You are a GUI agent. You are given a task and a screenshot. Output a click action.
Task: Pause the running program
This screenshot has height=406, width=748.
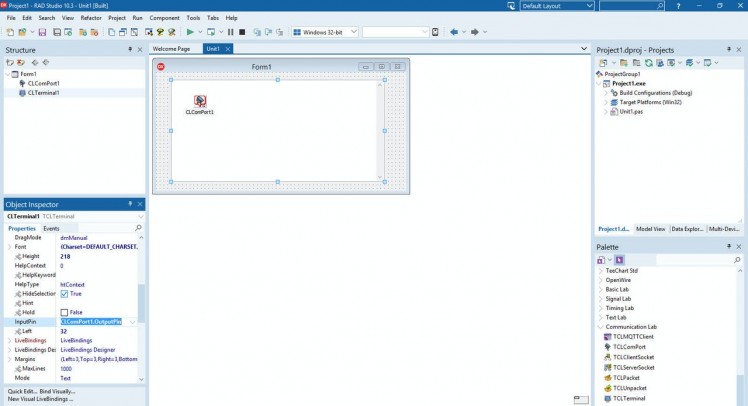tap(230, 32)
